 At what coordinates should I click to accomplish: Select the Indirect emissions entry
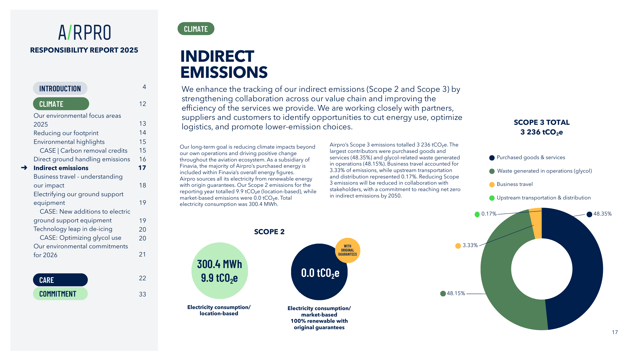(x=61, y=168)
